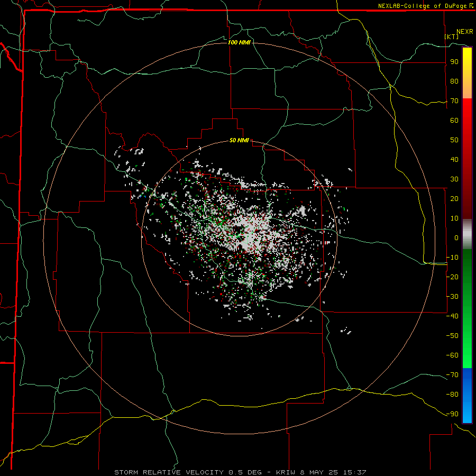Viewport: 476px width, 476px height.
Task: Click the 50 value on the velocity scale
Action: pos(454,140)
